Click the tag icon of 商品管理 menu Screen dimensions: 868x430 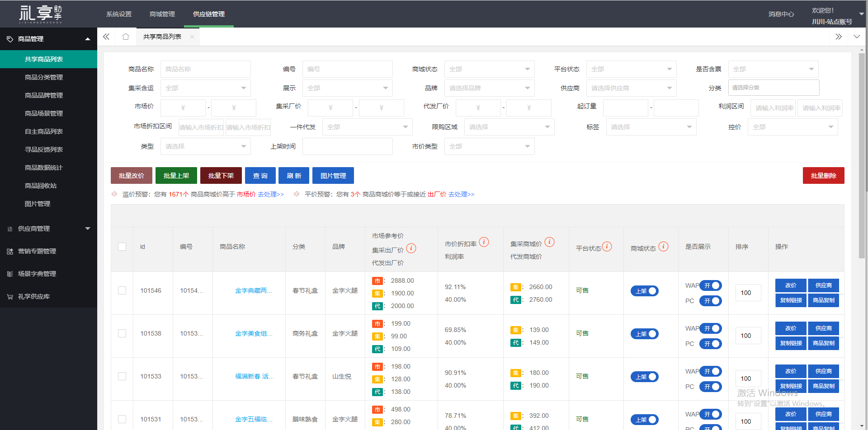[10, 39]
